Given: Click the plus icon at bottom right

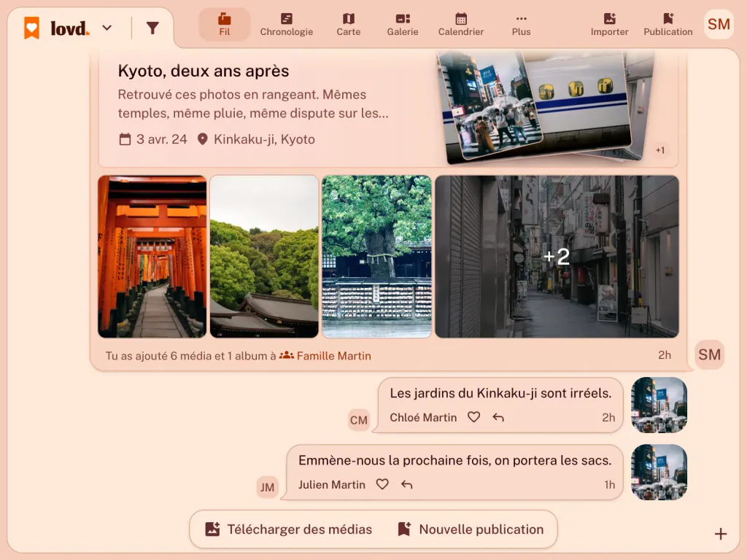Looking at the screenshot, I should 720,534.
